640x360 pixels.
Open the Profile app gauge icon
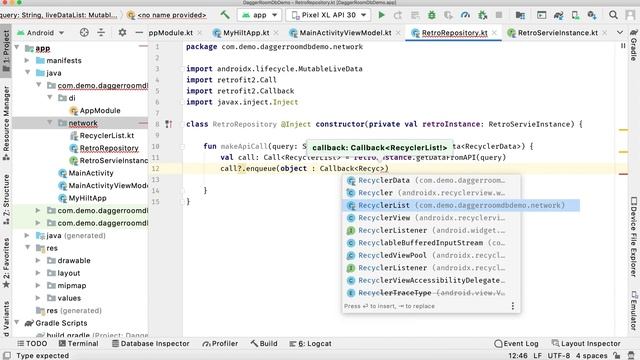coord(465,15)
